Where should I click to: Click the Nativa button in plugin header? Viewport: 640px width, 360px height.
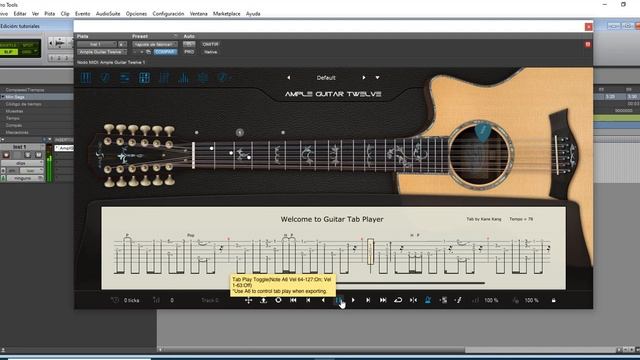[x=211, y=52]
